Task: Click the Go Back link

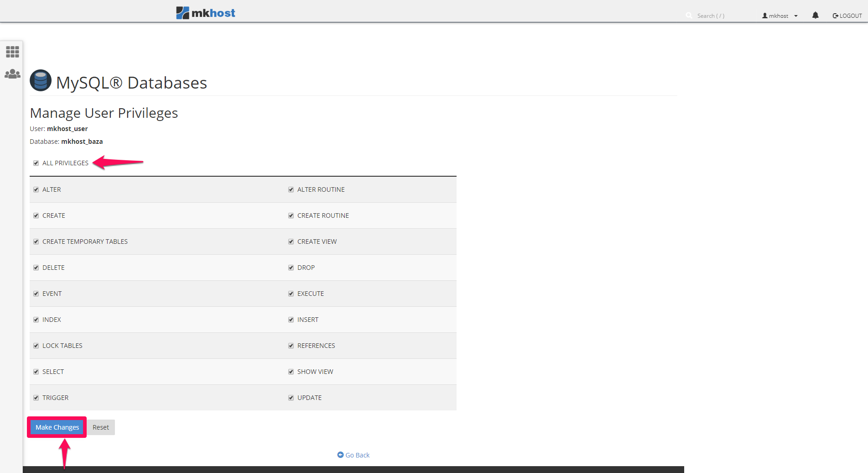Action: click(353, 455)
